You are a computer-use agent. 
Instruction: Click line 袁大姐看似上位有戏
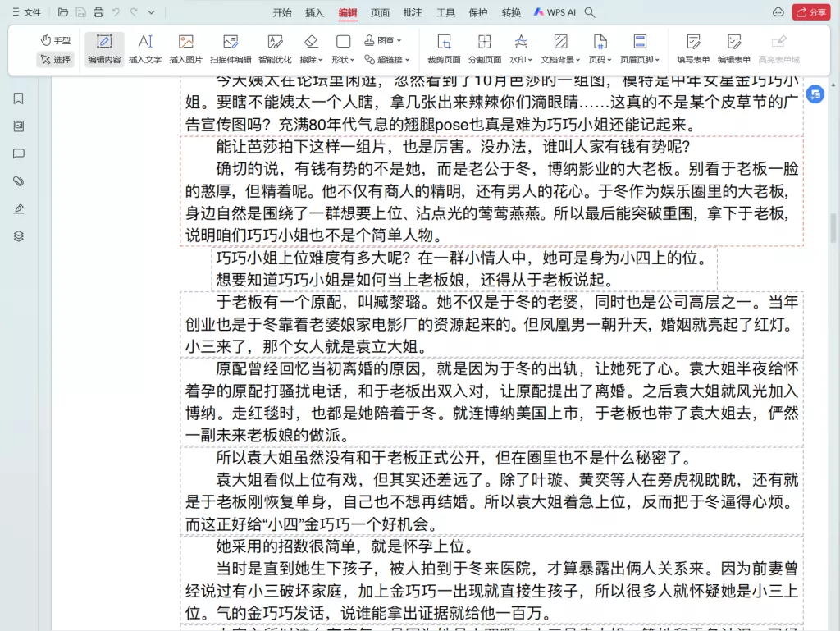pos(507,479)
